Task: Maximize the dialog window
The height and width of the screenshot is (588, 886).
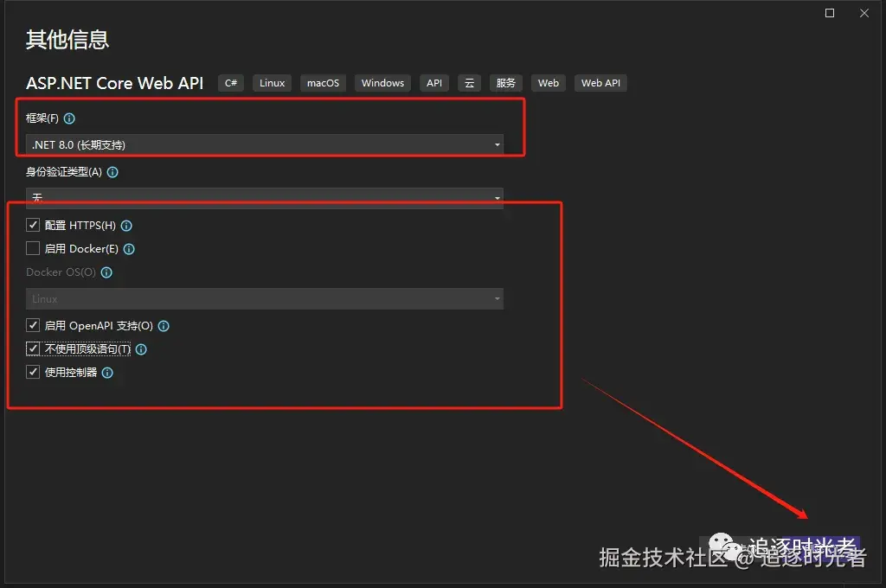Action: [830, 13]
